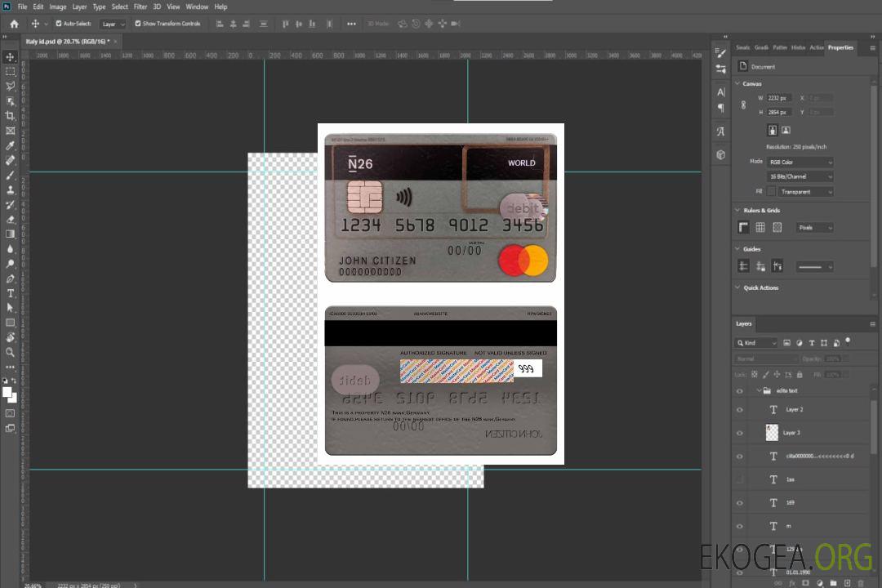The height and width of the screenshot is (588, 882).
Task: Show the hidden '1aa' text layer
Action: 740,480
